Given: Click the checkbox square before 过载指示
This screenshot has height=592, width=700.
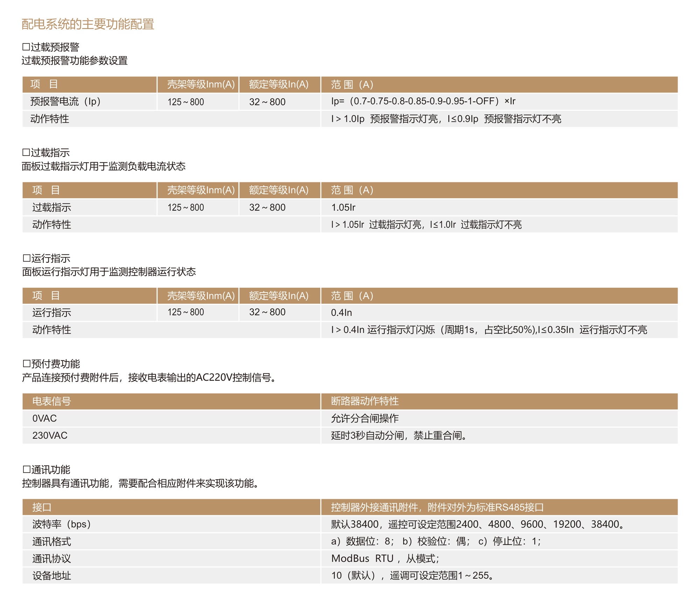Looking at the screenshot, I should (x=26, y=152).
